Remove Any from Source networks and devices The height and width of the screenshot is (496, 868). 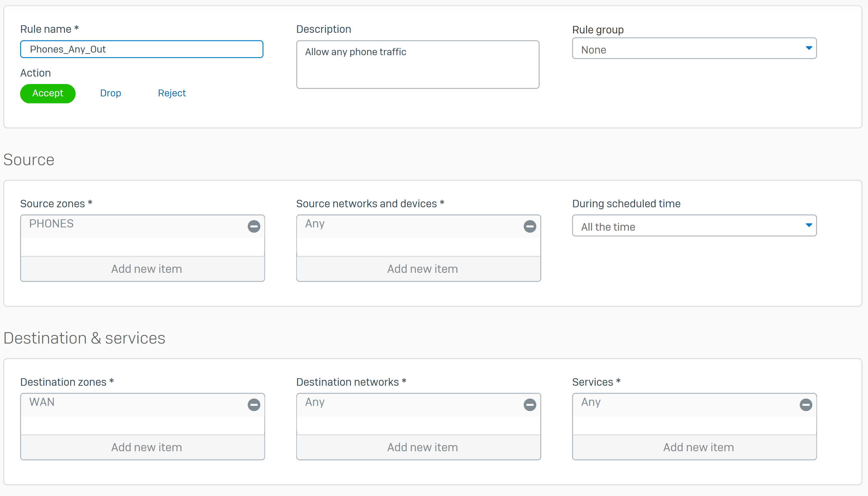click(x=530, y=226)
